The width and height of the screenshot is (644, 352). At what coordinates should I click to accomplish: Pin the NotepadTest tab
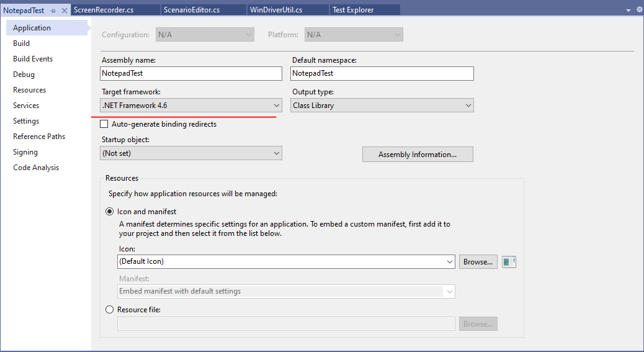53,11
